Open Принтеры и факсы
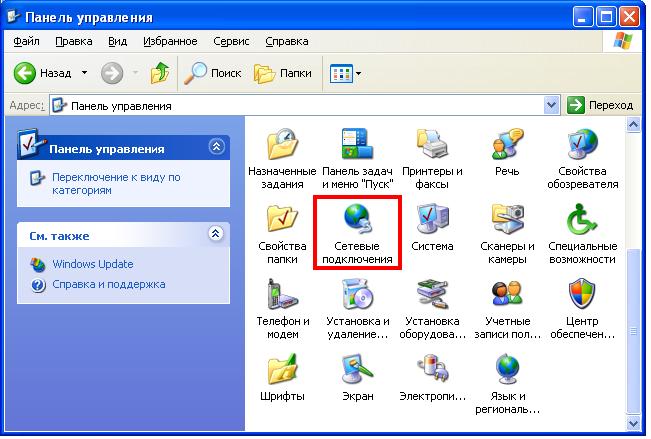 tap(432, 159)
